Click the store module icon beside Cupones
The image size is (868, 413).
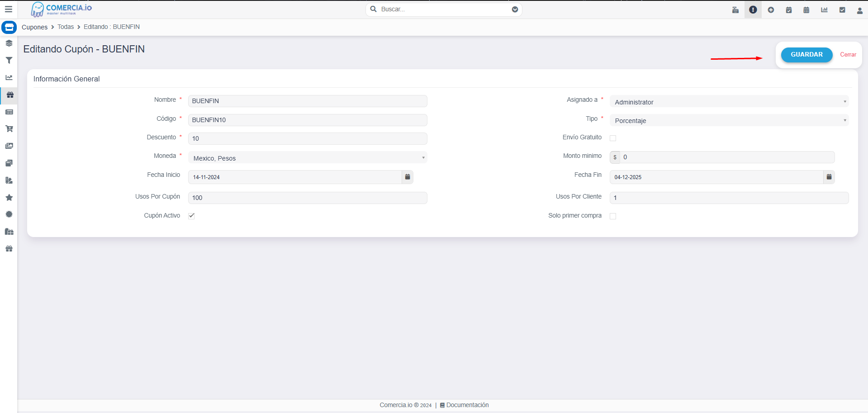(x=9, y=27)
